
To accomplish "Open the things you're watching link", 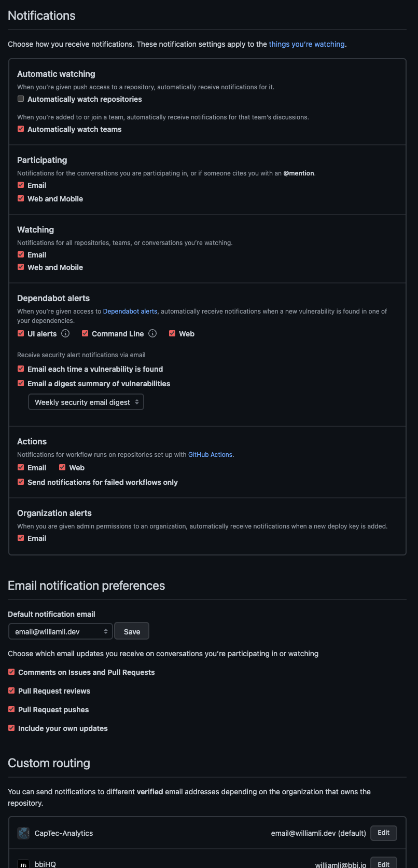I will (306, 44).
